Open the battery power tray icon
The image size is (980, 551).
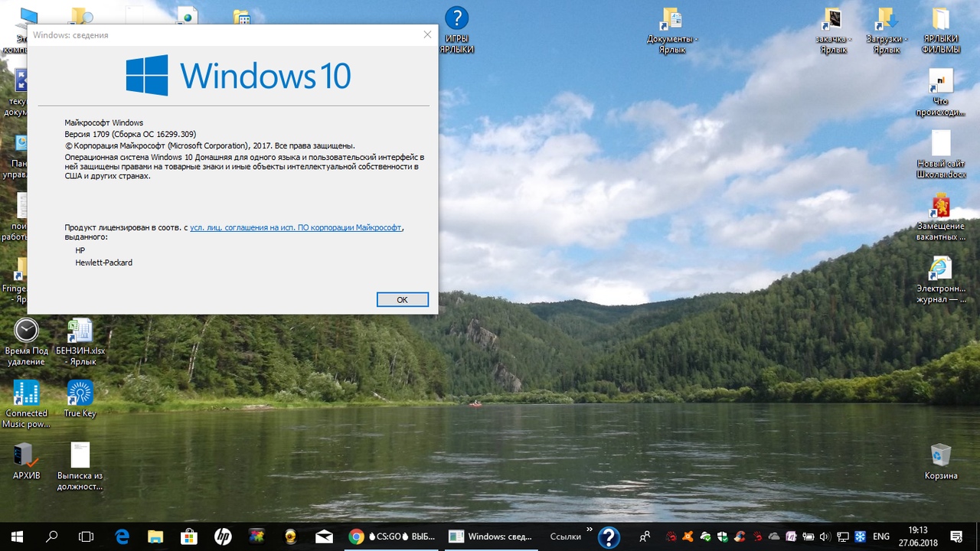[x=808, y=536]
